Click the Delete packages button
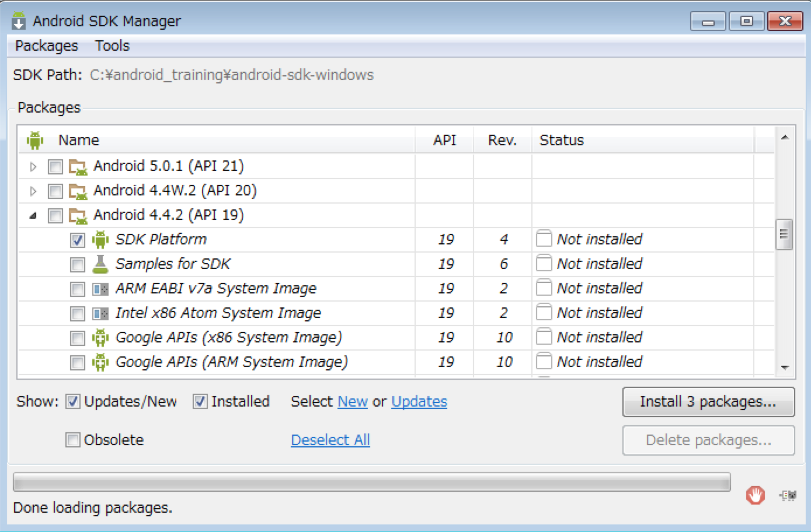The image size is (811, 532). pyautogui.click(x=708, y=440)
